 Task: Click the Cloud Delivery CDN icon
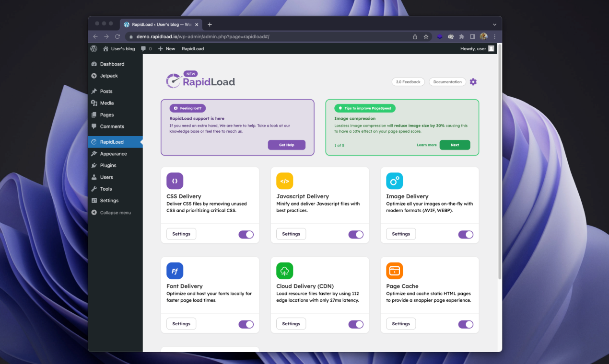tap(284, 271)
